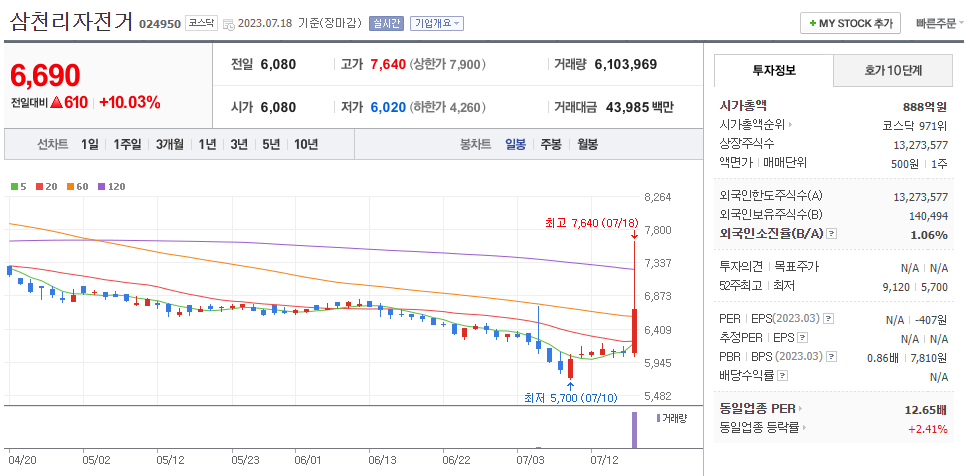This screenshot has height=476, width=970.
Task: Click the 최고 7,640 (07/18) chart marker
Action: (591, 223)
